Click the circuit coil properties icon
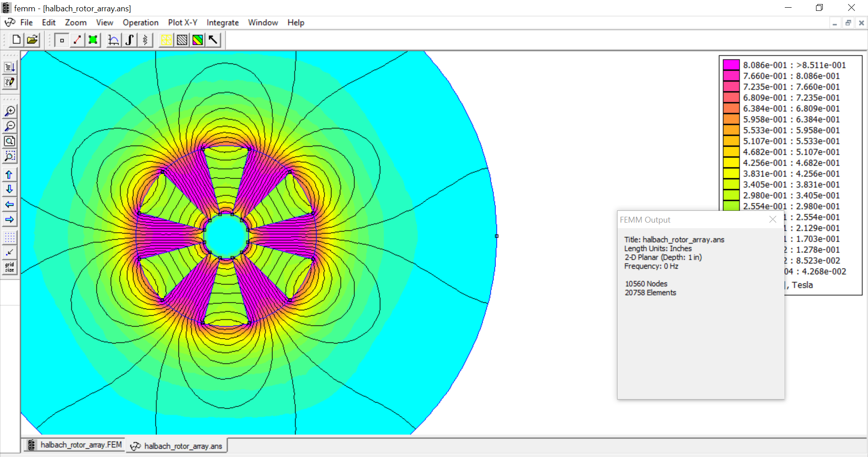This screenshot has height=457, width=868. click(x=145, y=40)
